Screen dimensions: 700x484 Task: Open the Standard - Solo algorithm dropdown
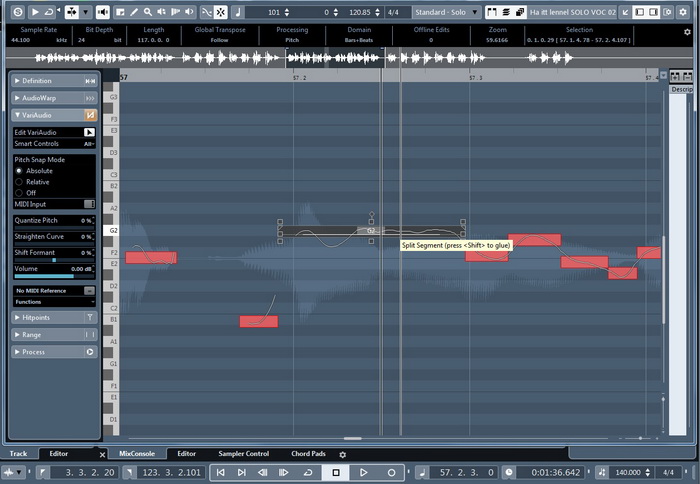446,12
